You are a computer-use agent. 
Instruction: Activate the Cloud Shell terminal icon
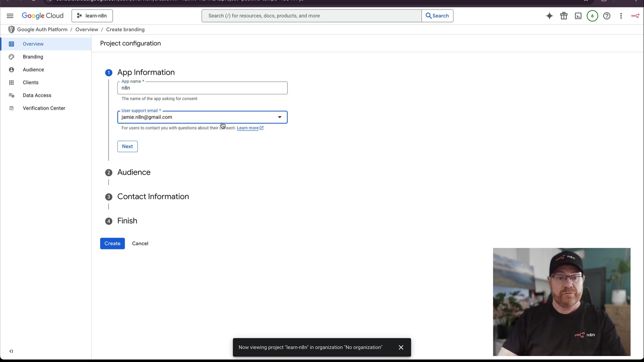pos(578,16)
